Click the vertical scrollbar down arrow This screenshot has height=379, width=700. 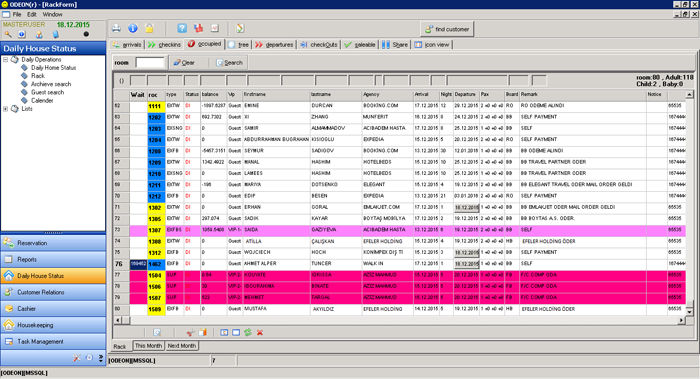click(689, 311)
